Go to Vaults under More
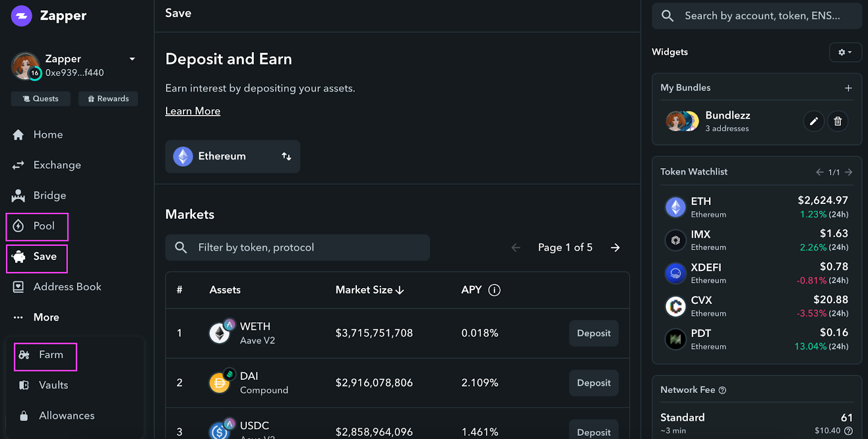The image size is (868, 439). tap(43, 385)
